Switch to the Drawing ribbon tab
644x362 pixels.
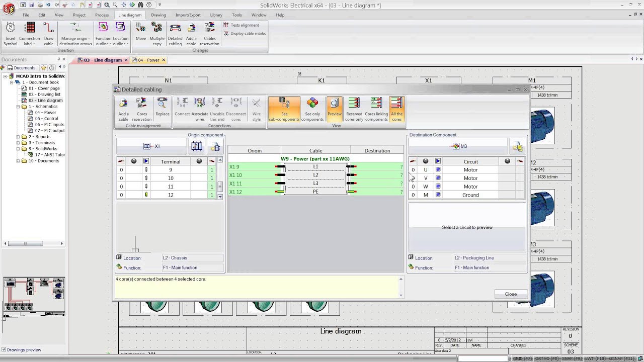point(158,15)
